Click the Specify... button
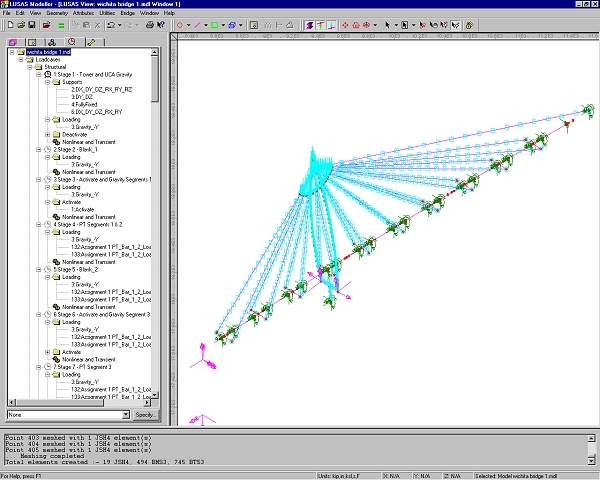This screenshot has height=480, width=600. pyautogui.click(x=145, y=414)
